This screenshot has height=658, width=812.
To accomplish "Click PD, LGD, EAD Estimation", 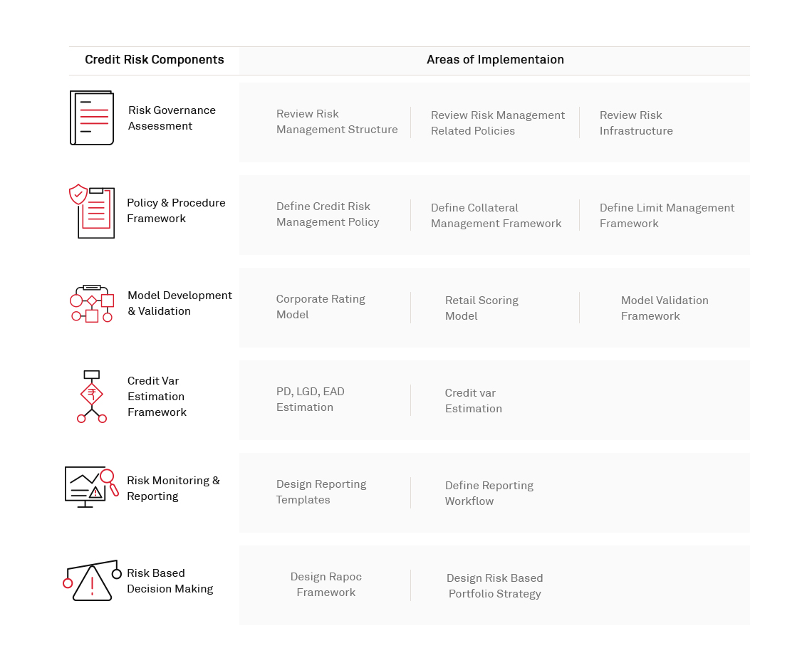I will click(x=311, y=399).
